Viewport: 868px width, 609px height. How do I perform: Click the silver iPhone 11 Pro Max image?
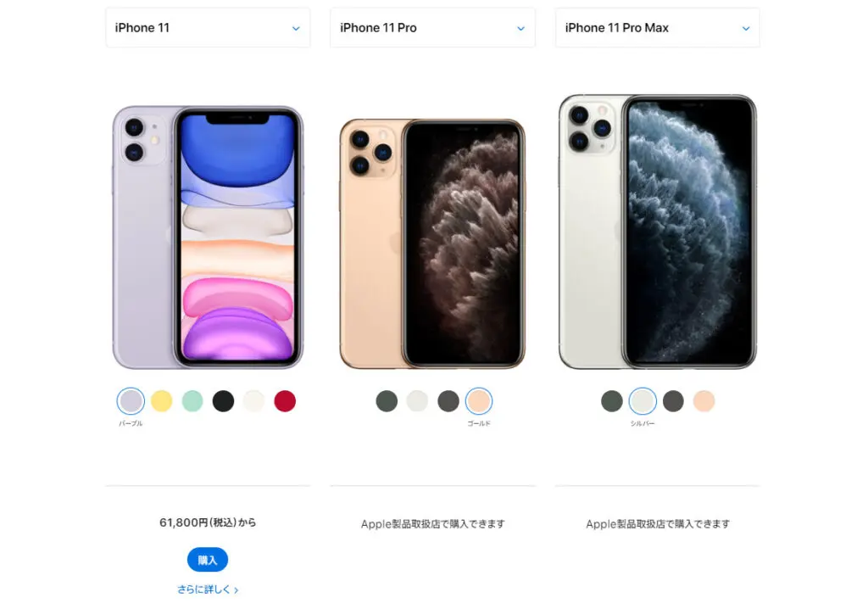point(658,232)
